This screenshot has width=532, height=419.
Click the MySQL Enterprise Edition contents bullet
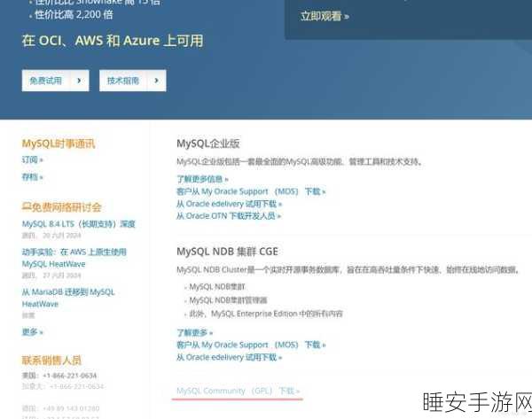tap(266, 314)
